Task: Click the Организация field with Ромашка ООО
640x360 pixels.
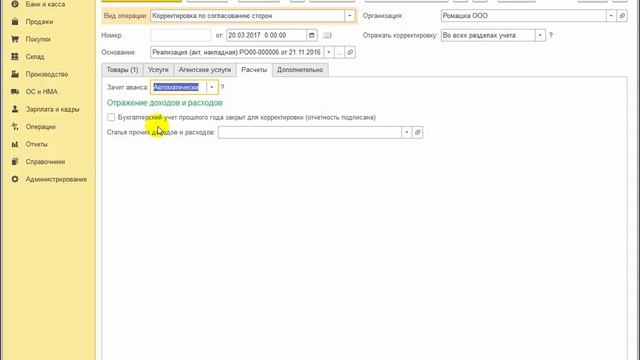Action: (524, 16)
